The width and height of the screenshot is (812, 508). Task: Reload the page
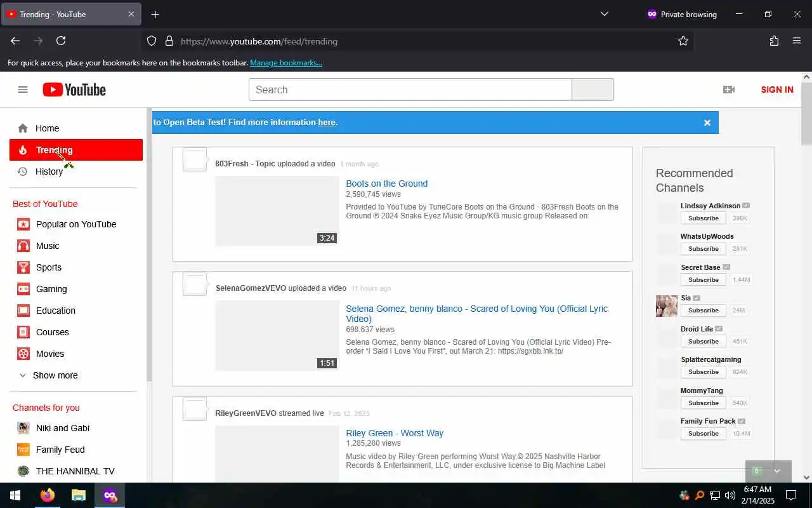(x=61, y=41)
